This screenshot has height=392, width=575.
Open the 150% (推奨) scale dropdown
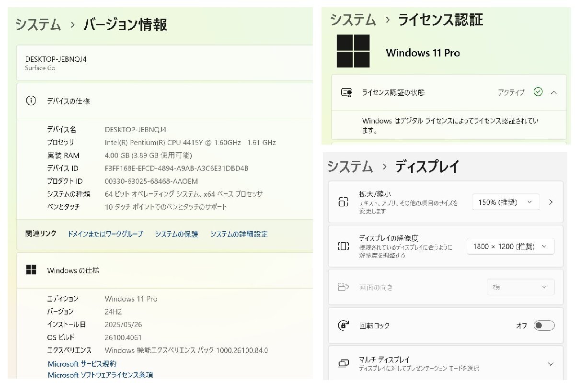point(506,202)
